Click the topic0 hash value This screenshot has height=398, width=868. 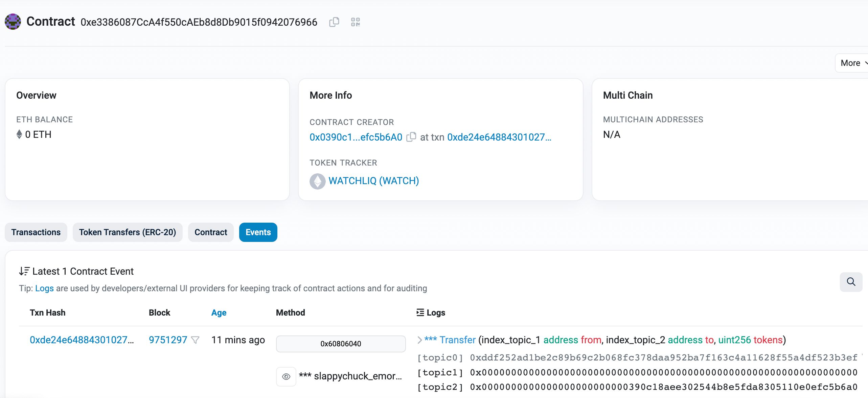pyautogui.click(x=664, y=357)
